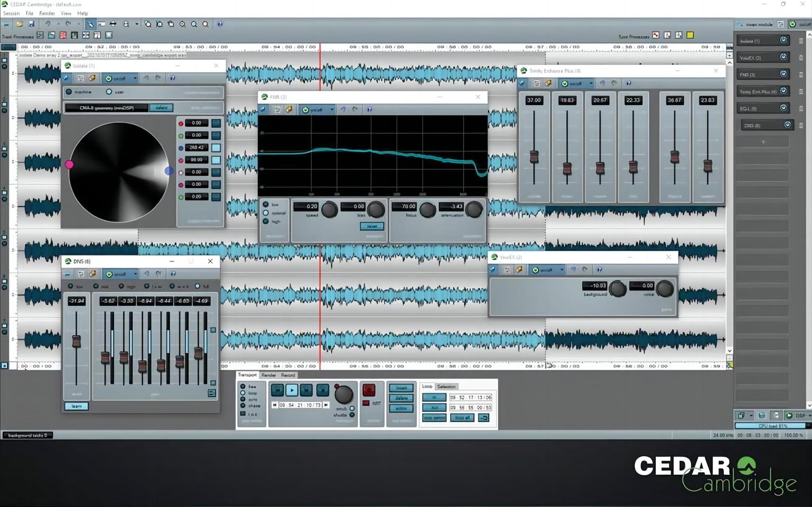This screenshot has height=507, width=812.
Task: Switch to the Selection tab beside Loop
Action: pyautogui.click(x=446, y=386)
